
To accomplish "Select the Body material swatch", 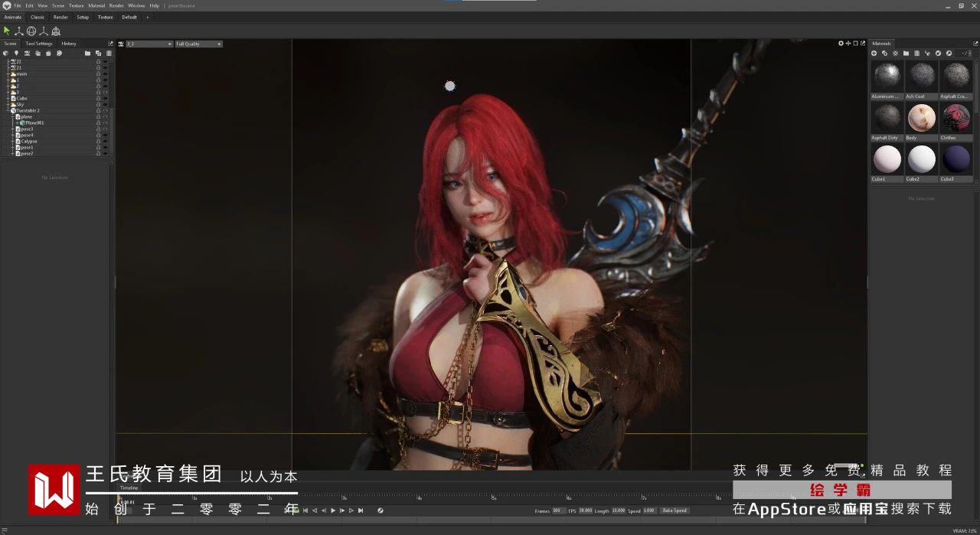I will coord(922,118).
